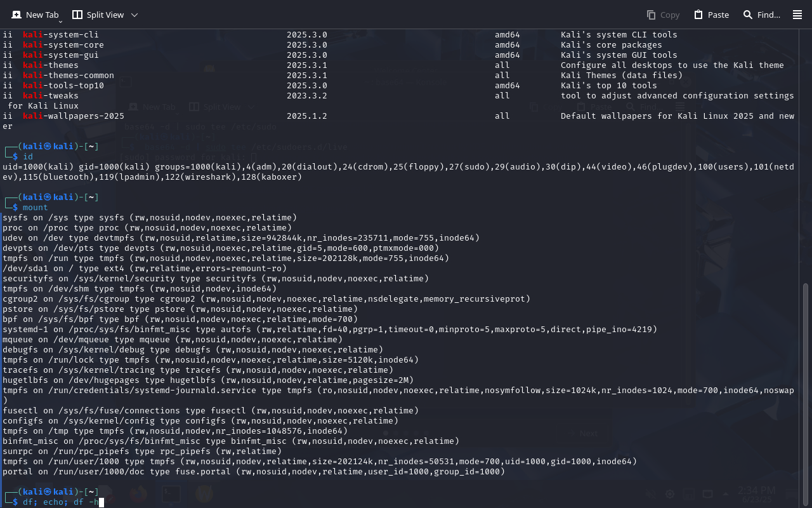Click the 'configfs on /sys/kernel/config' line
812x508 pixels.
pos(200,421)
